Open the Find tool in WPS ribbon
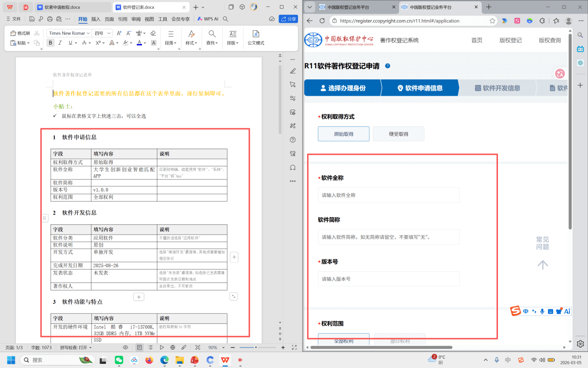 211,36
